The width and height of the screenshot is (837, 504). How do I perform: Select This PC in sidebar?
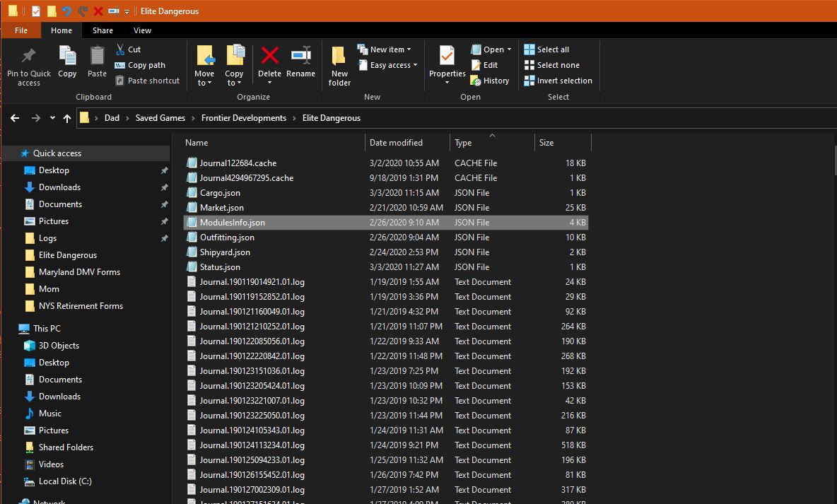coord(47,329)
